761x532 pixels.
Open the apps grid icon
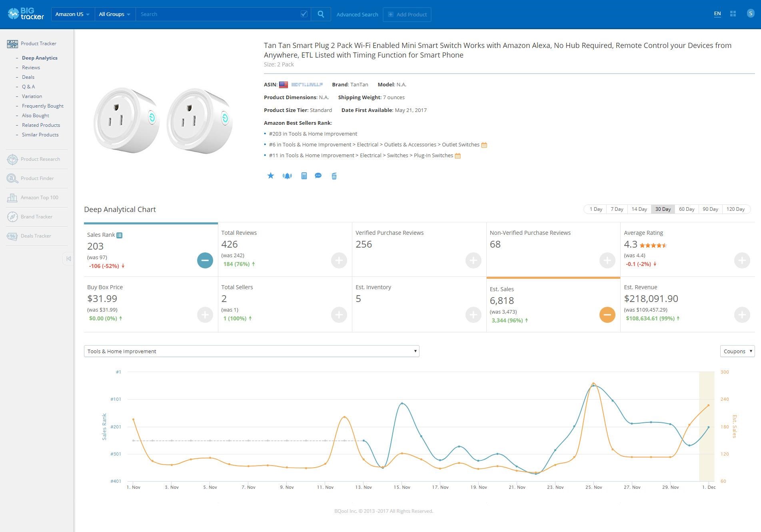coord(733,14)
